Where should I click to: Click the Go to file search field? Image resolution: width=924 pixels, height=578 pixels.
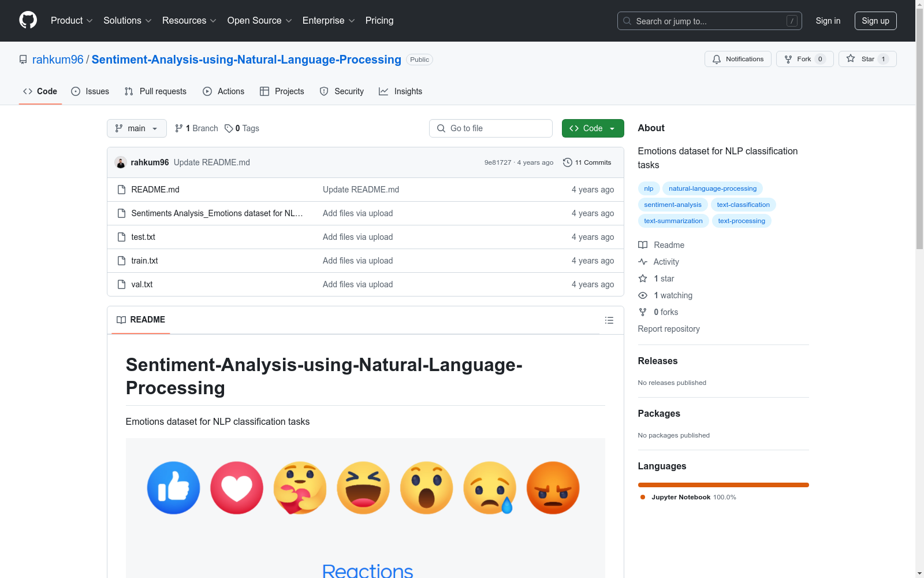click(x=491, y=128)
